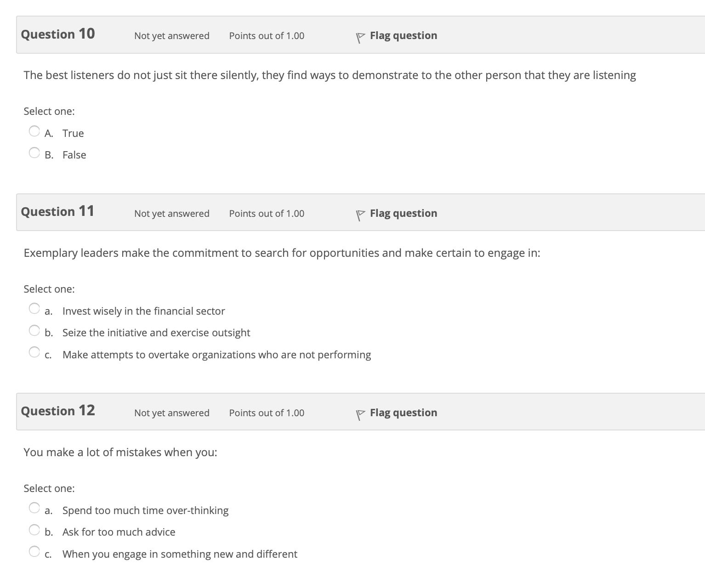Click the 'False' answer label text
This screenshot has height=588, width=705.
[x=74, y=155]
